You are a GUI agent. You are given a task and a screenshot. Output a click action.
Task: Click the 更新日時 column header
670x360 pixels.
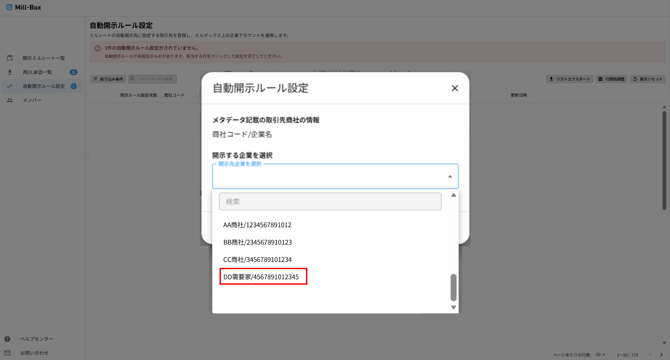(x=519, y=95)
